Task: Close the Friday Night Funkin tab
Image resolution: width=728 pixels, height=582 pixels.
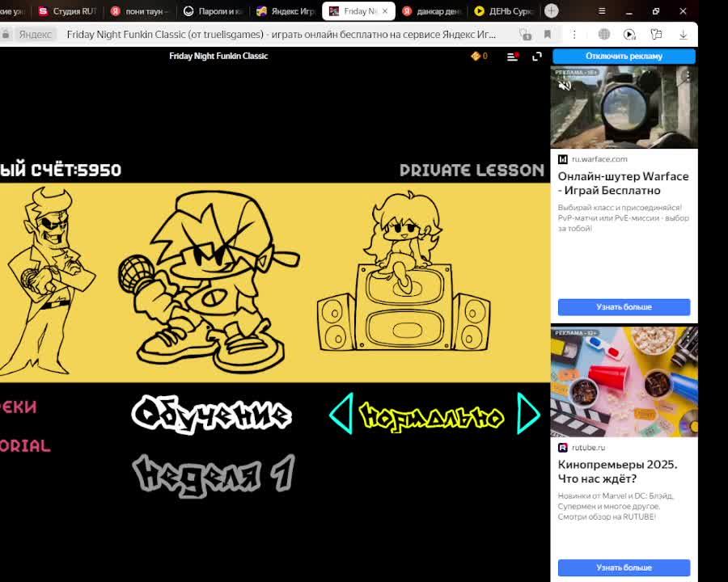Action: [385, 11]
